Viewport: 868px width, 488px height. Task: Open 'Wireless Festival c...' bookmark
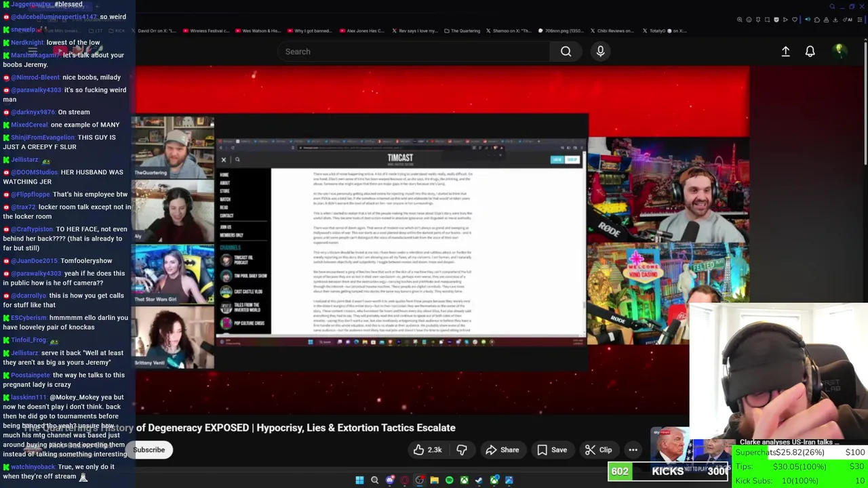[206, 30]
